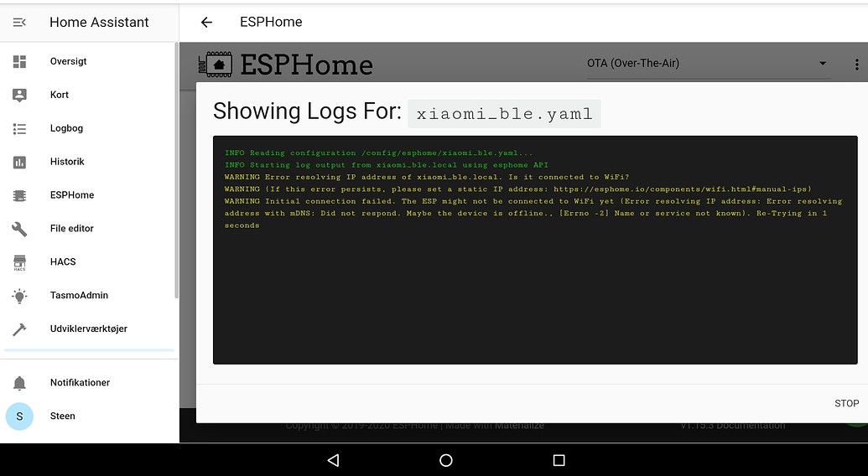Screen dimensions: 868x476
Task: Tap the Android recent apps square button
Action: point(559,460)
